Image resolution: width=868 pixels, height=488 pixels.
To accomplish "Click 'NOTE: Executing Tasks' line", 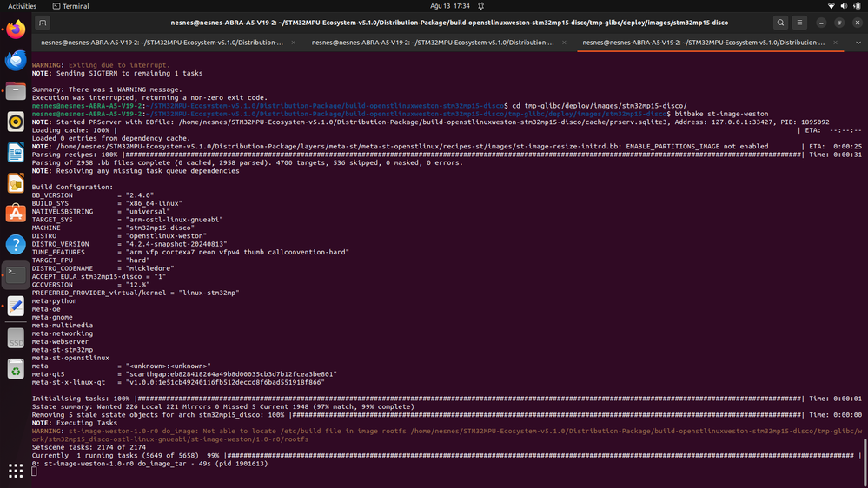I will pos(74,423).
